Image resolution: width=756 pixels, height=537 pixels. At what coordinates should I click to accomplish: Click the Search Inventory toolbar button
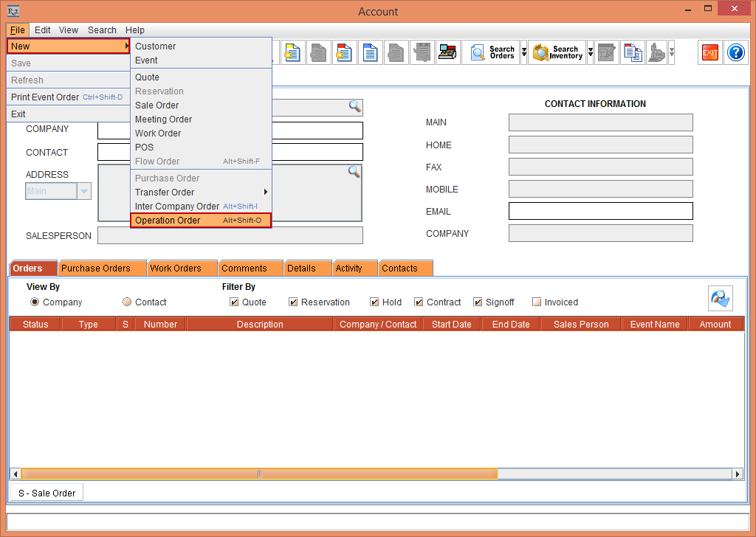tap(557, 52)
